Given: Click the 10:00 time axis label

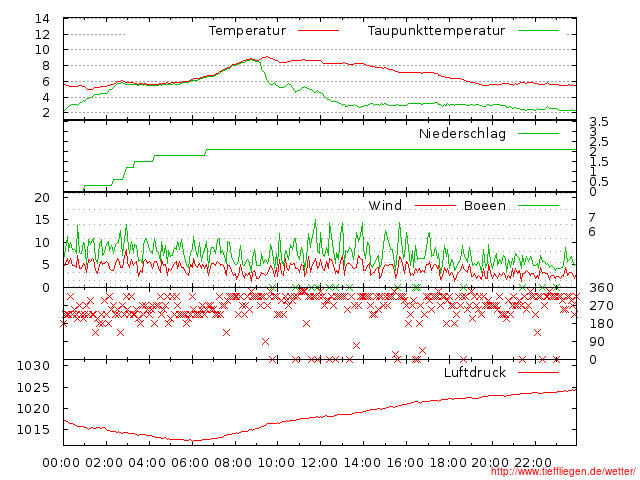Looking at the screenshot, I should tap(276, 463).
